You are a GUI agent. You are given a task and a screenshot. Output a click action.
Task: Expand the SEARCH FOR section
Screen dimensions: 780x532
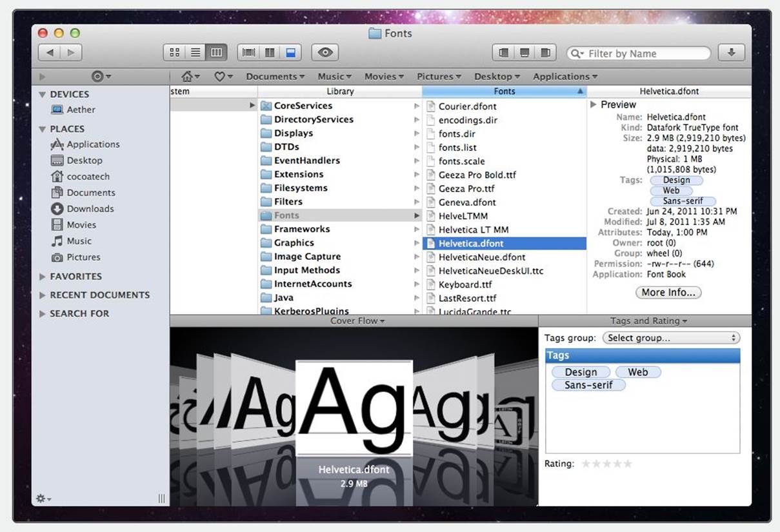pyautogui.click(x=43, y=314)
